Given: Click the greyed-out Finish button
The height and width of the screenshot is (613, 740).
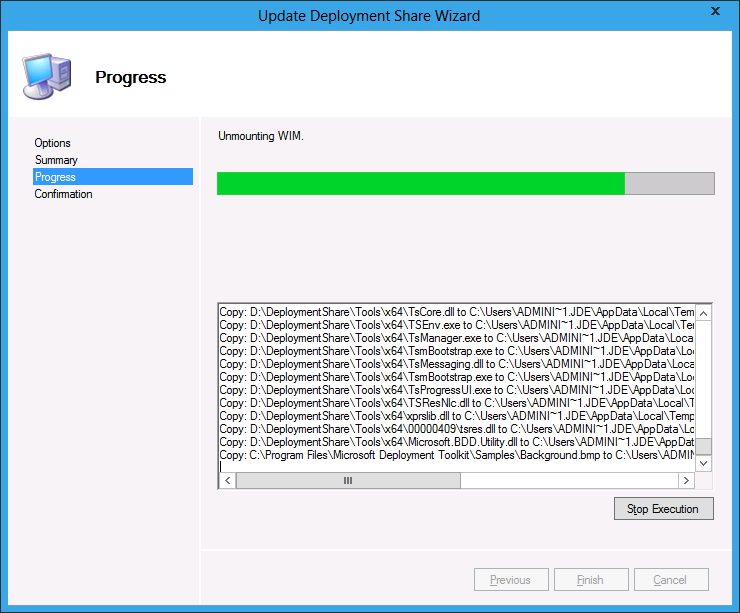Looking at the screenshot, I should [590, 580].
